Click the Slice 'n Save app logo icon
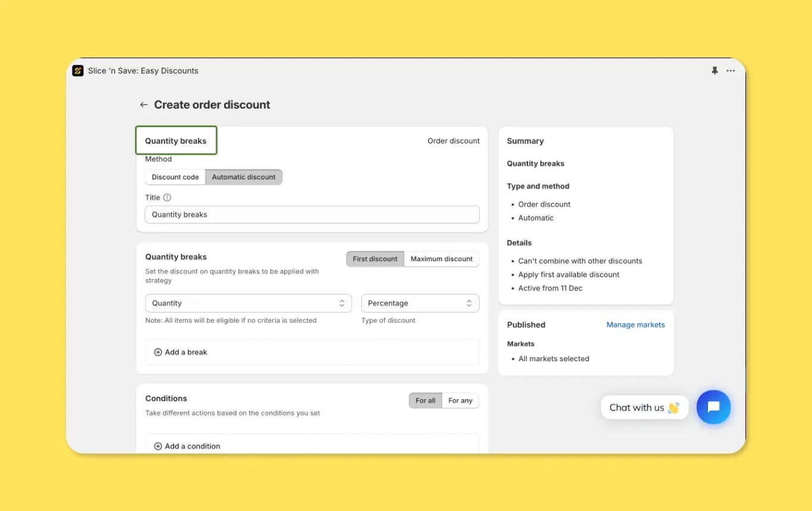Viewport: 812px width, 511px height. coord(78,71)
